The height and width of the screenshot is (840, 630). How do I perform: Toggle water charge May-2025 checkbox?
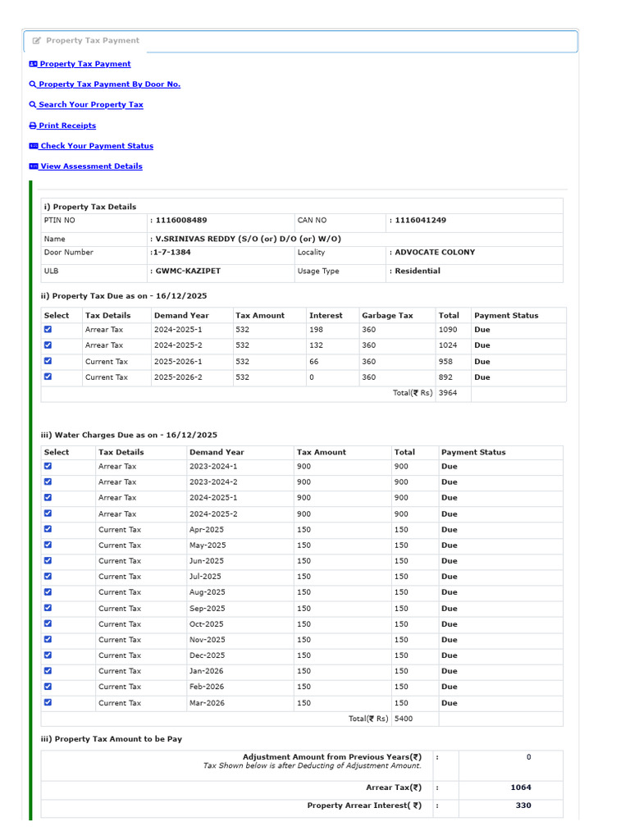coord(48,545)
